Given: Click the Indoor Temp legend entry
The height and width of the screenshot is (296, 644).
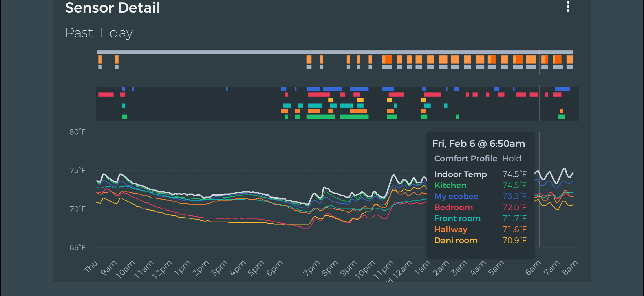Looking at the screenshot, I should [460, 174].
